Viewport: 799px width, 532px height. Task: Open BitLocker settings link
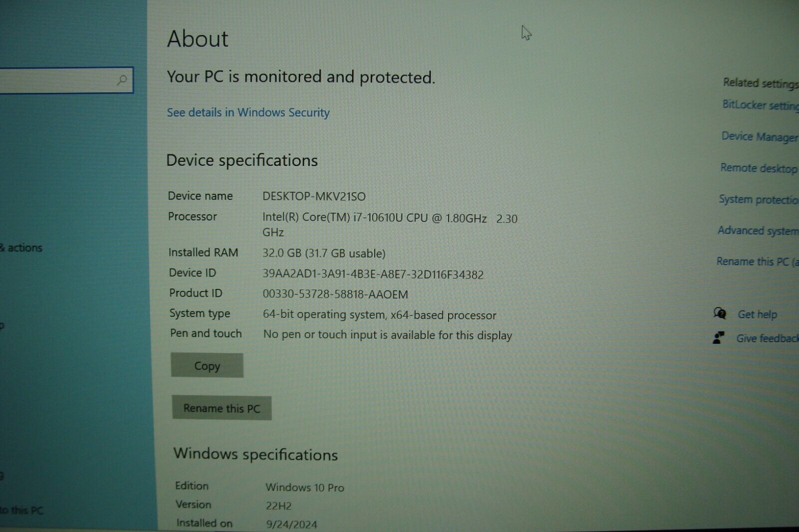pos(760,105)
